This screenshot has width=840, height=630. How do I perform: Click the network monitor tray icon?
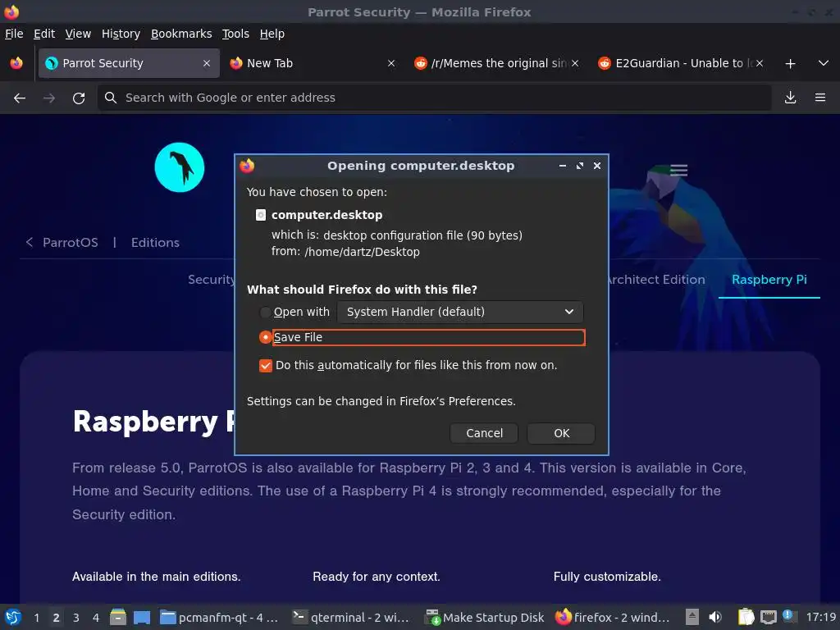768,617
